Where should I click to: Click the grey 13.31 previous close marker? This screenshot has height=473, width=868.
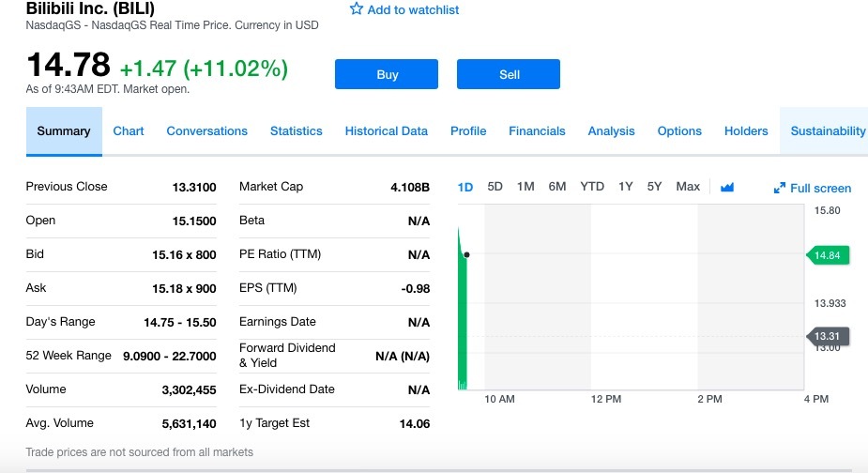click(x=828, y=336)
